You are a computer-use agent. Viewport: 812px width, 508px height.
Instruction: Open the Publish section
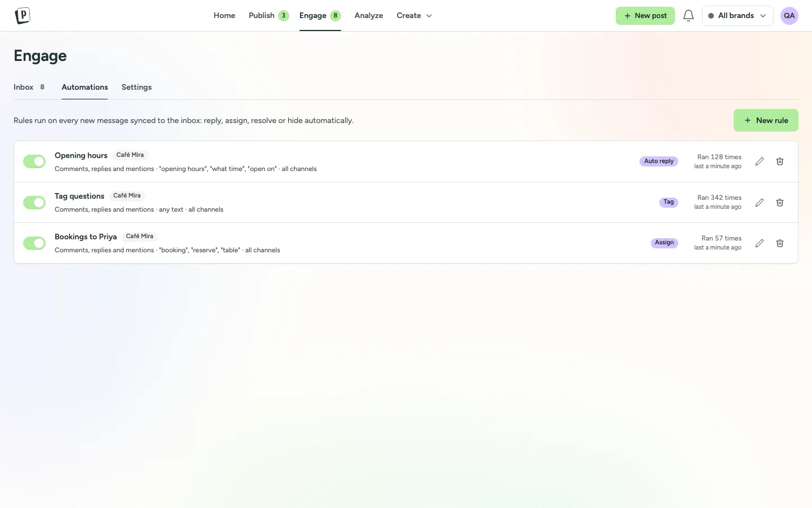tap(268, 16)
